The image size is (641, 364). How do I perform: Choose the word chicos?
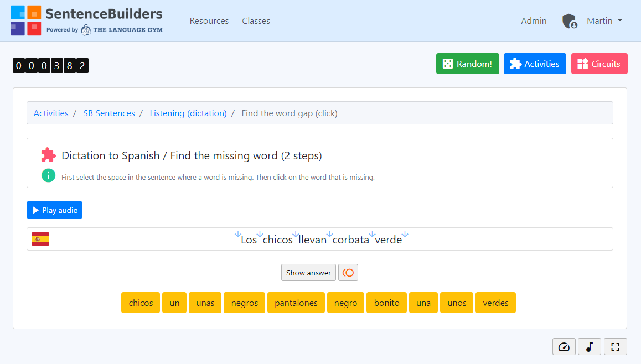coord(141,303)
